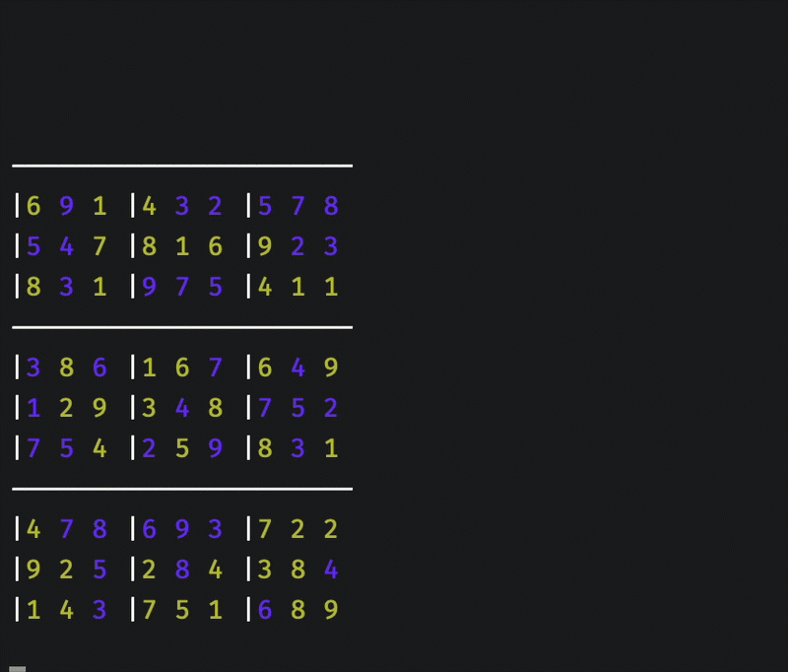
Task: Click the purple 3 in the '1 4 3' group
Action: tap(99, 610)
